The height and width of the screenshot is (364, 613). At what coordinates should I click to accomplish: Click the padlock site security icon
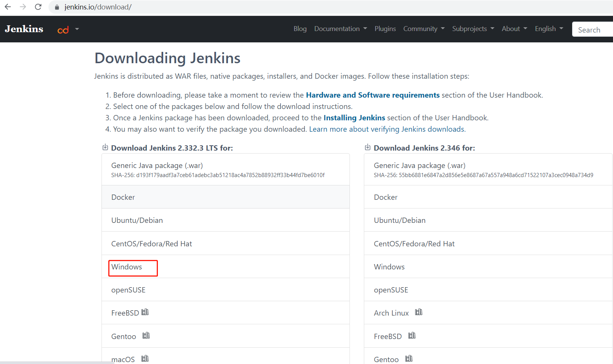(x=57, y=7)
